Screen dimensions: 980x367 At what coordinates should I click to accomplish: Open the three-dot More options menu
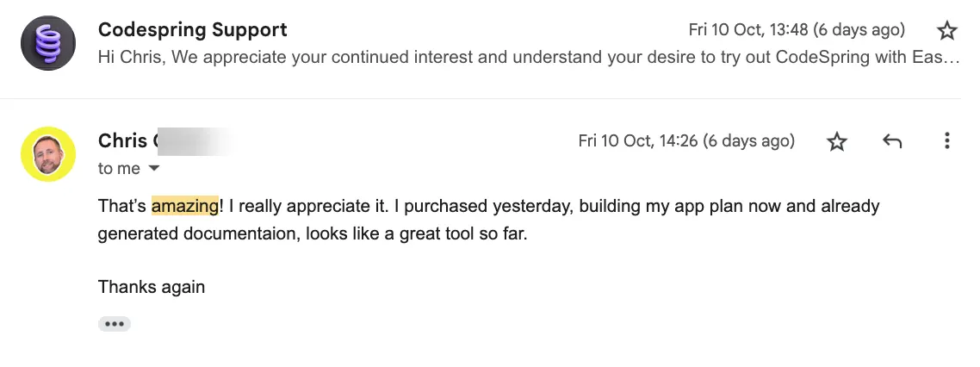point(947,140)
